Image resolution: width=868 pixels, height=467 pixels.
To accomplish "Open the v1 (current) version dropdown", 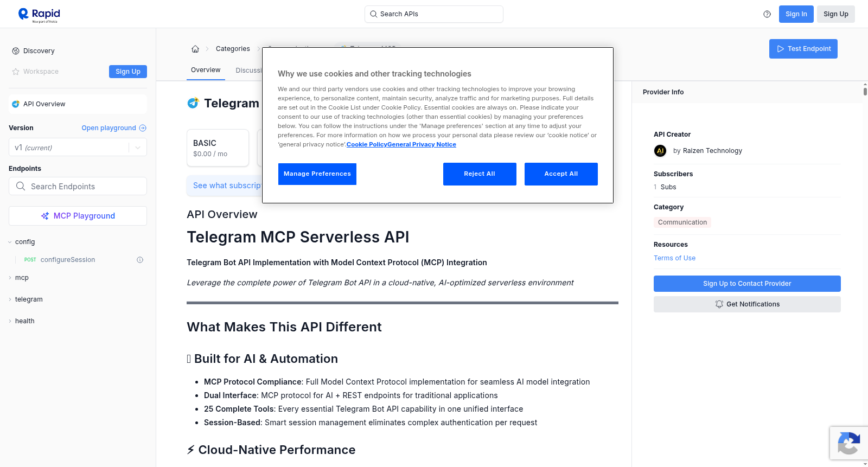I will point(78,148).
